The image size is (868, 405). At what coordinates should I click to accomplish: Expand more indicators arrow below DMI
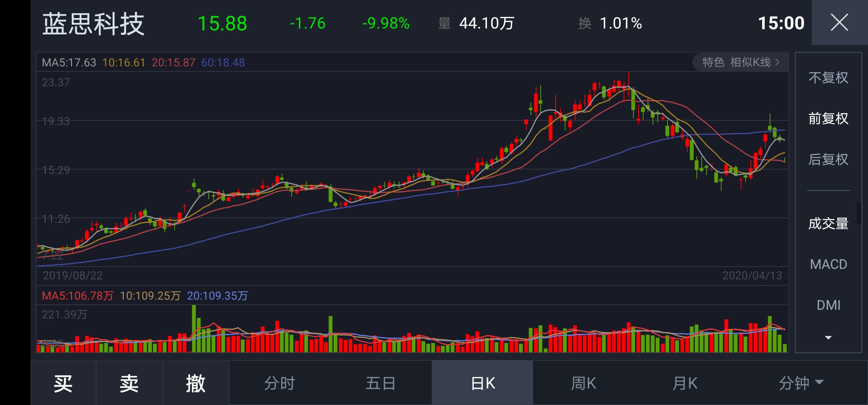(x=828, y=338)
